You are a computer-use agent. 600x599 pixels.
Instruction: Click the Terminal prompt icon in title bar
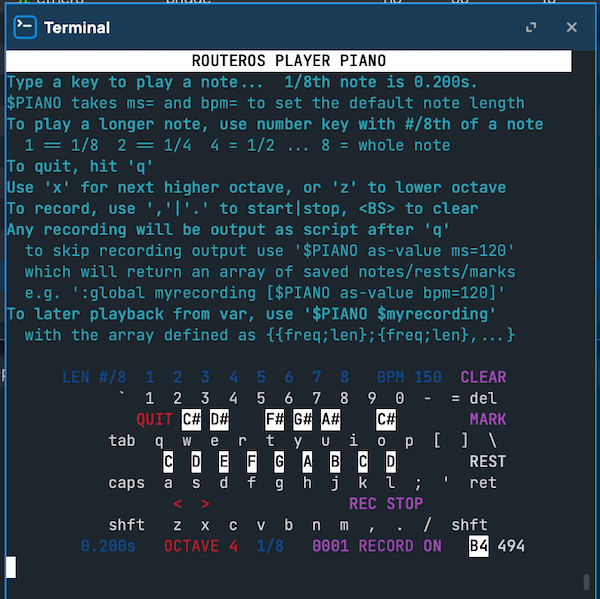point(25,27)
